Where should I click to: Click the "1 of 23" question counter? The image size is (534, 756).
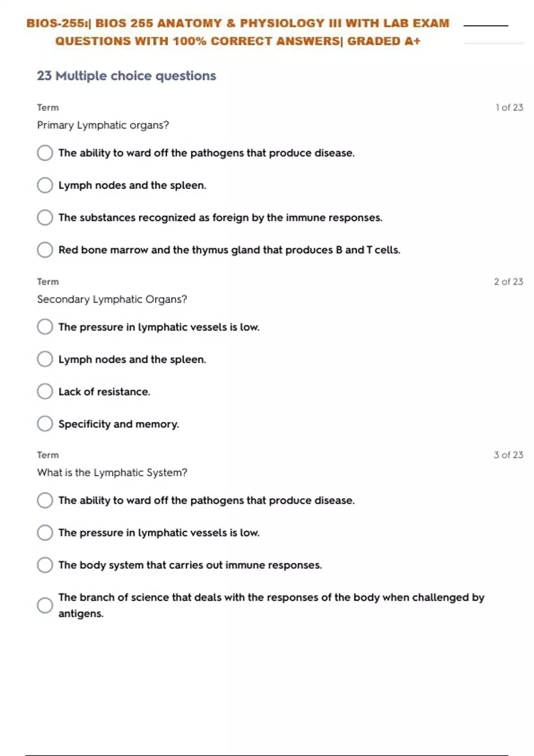coord(509,108)
